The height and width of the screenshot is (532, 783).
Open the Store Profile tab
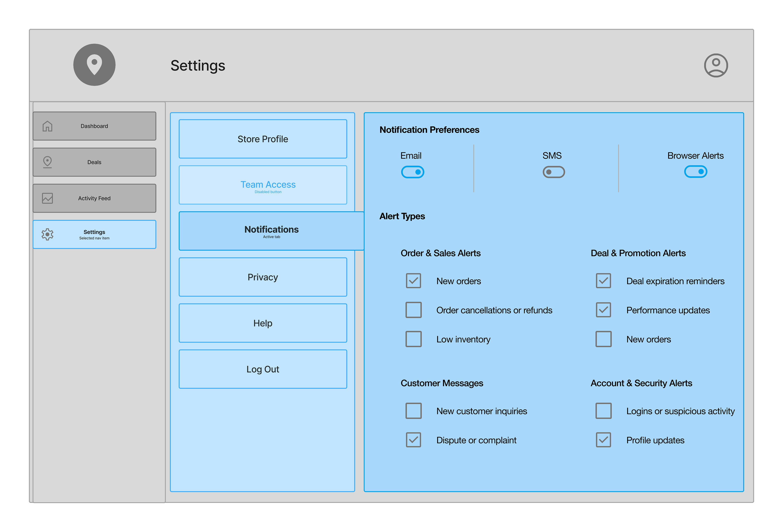[263, 139]
